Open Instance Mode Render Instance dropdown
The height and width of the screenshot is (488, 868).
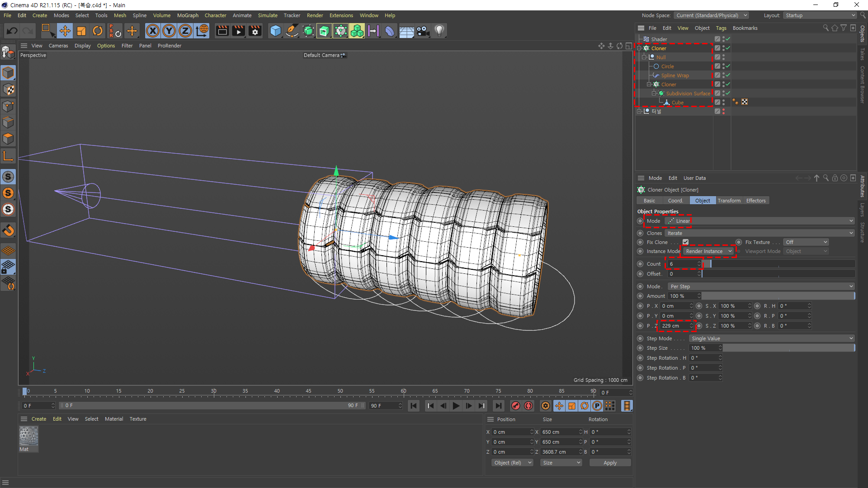[708, 251]
